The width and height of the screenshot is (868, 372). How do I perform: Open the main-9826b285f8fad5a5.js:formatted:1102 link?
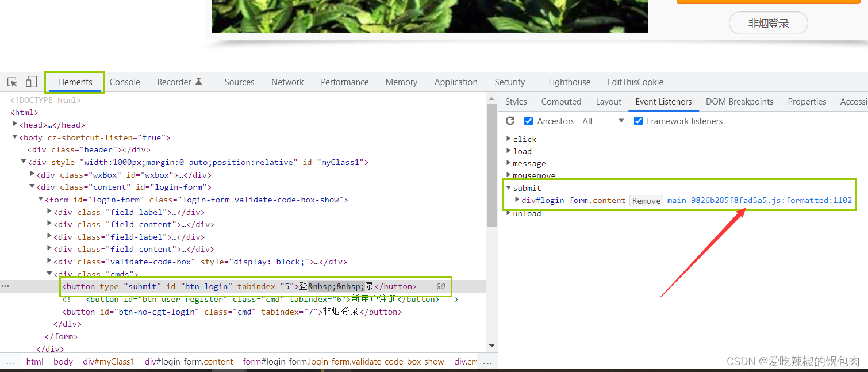pos(759,200)
